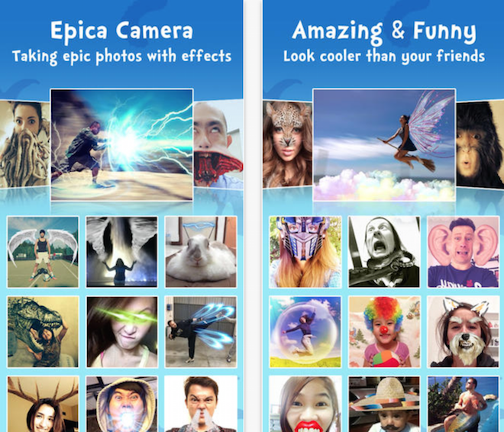504x432 pixels.
Task: Open the lightning energy blast photo
Action: [122, 145]
